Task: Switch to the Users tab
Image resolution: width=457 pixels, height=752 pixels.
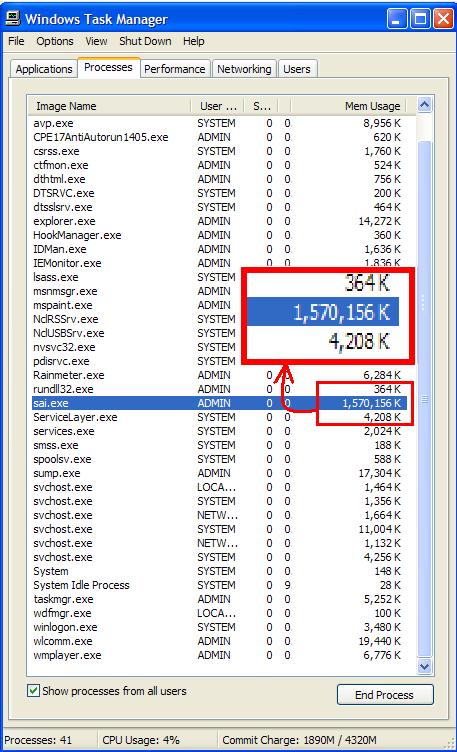Action: coord(297,69)
